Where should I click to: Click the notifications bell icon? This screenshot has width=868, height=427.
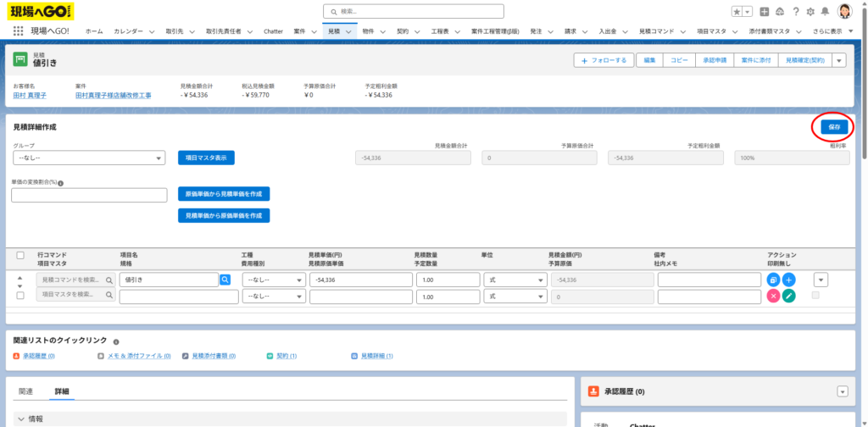pyautogui.click(x=826, y=12)
